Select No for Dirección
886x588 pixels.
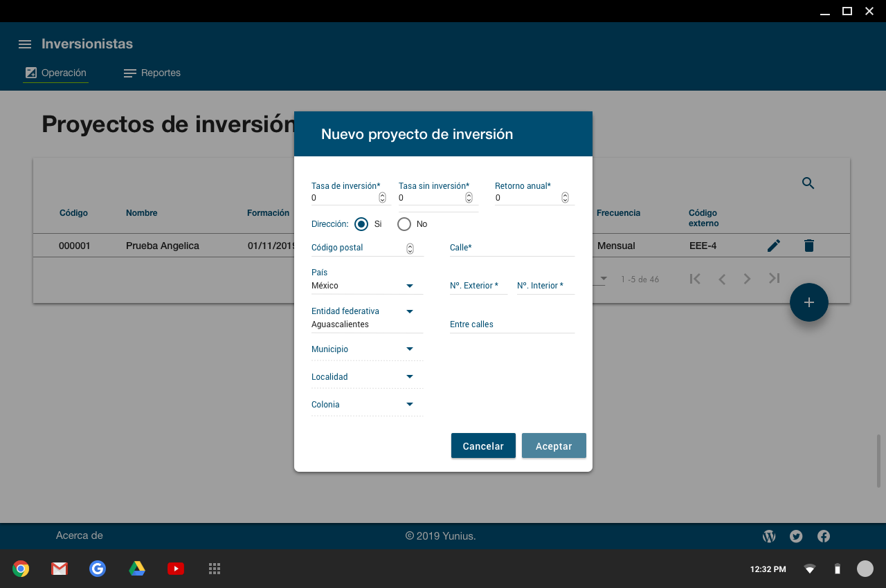404,224
